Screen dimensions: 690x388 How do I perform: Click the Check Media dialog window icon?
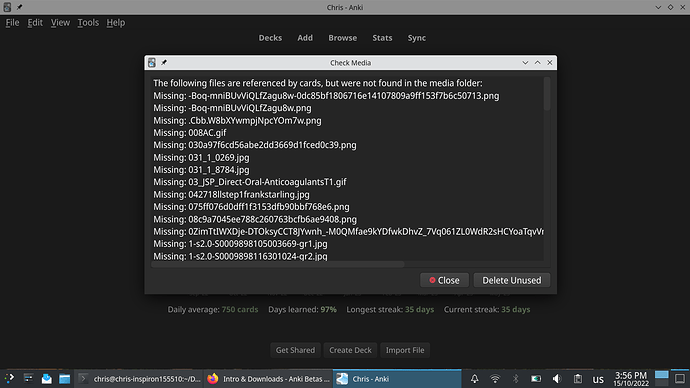coord(152,62)
